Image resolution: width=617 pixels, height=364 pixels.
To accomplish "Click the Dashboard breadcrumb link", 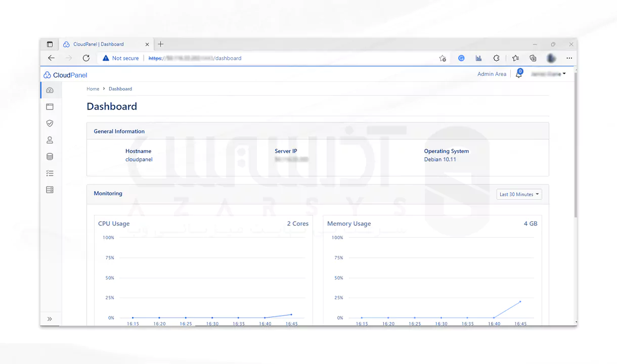I will tap(120, 89).
